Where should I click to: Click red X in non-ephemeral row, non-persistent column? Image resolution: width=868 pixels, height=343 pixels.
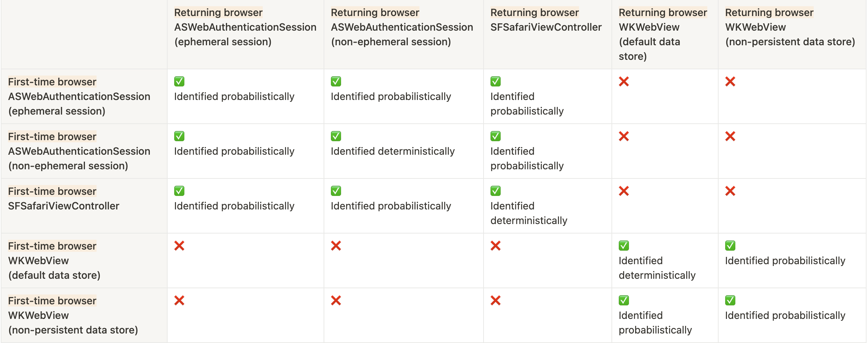730,136
